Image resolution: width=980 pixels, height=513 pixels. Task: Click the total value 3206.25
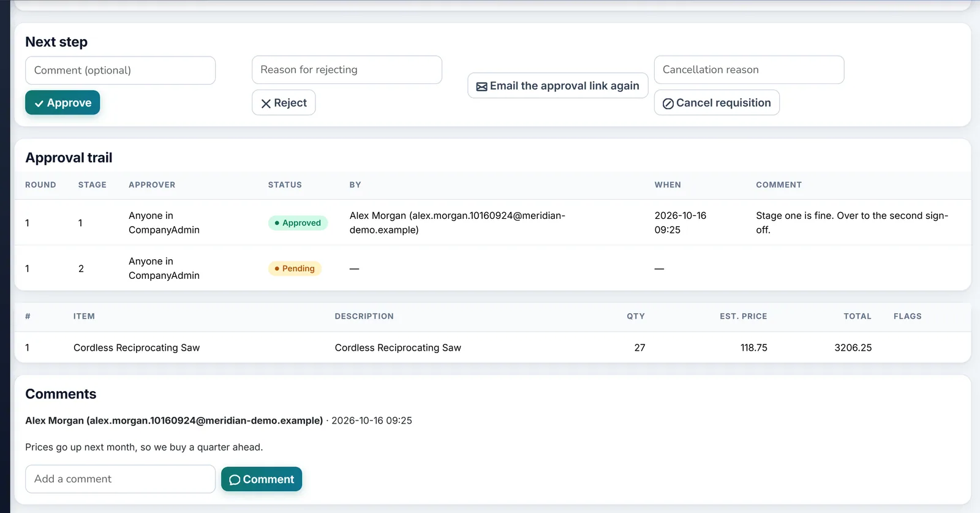click(x=853, y=348)
